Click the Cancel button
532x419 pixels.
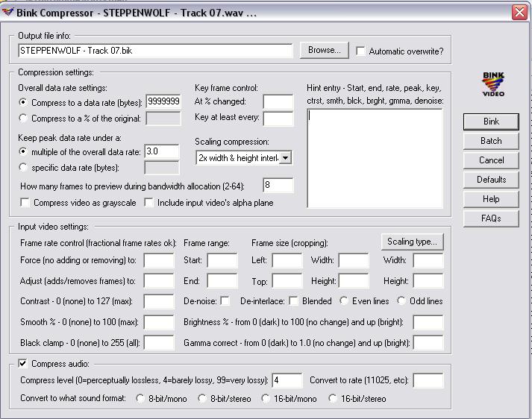(491, 160)
